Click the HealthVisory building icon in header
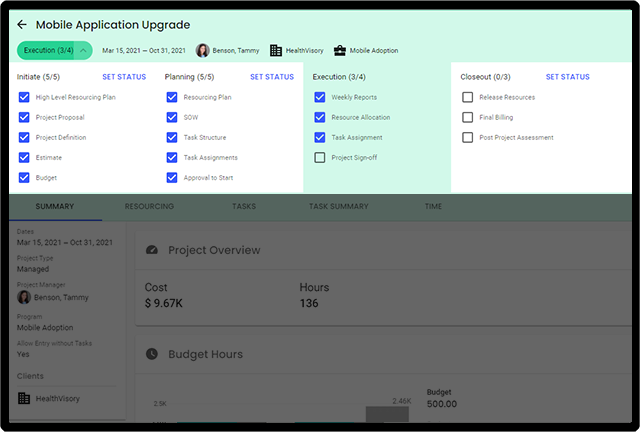Viewport: 640px width, 432px height. point(276,50)
